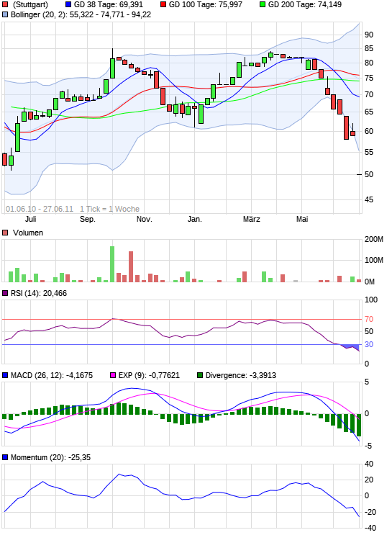Click the Volumen legend swatch
The width and height of the screenshot is (392, 535).
(5, 233)
